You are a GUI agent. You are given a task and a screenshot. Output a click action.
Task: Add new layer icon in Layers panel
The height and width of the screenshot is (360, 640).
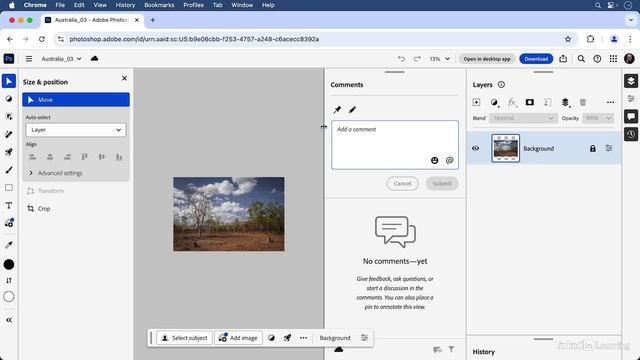(x=476, y=102)
